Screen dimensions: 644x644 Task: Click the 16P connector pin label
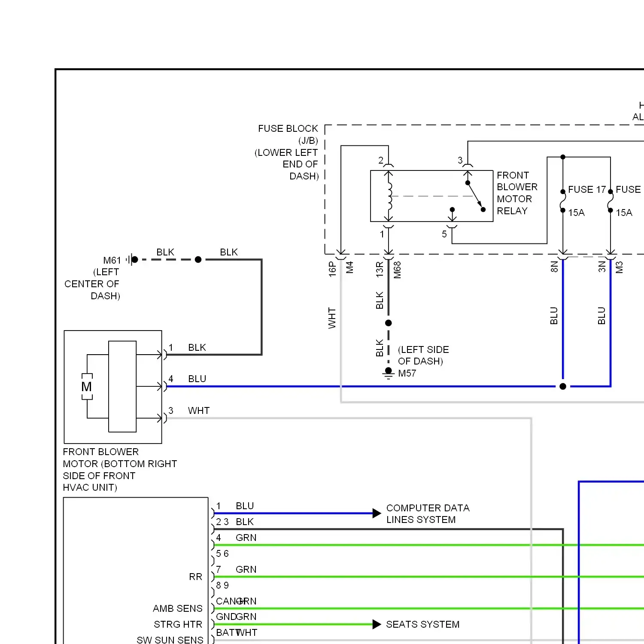point(332,269)
